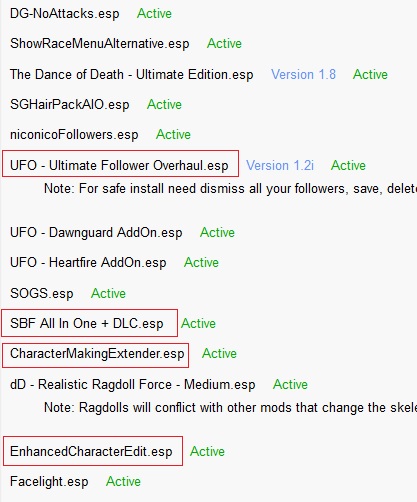This screenshot has width=417, height=502.
Task: Select UFO - Heartfire AddOn.esp
Action: pos(88,262)
